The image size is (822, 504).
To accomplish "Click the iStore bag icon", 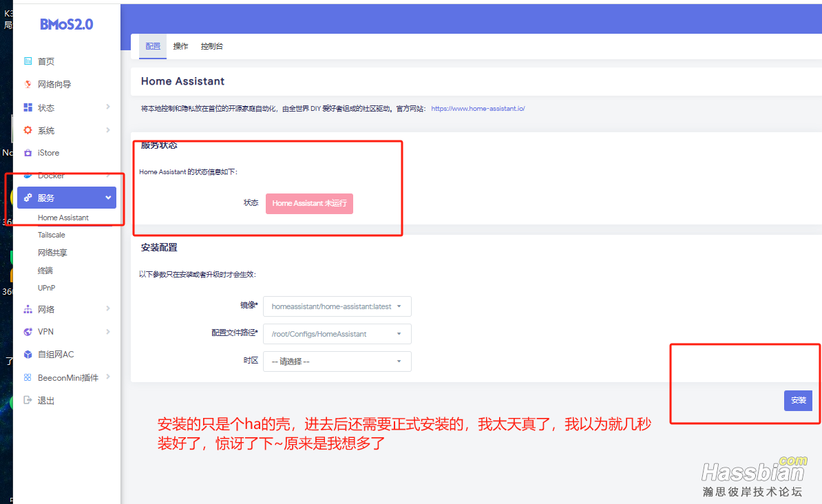I will (x=28, y=153).
